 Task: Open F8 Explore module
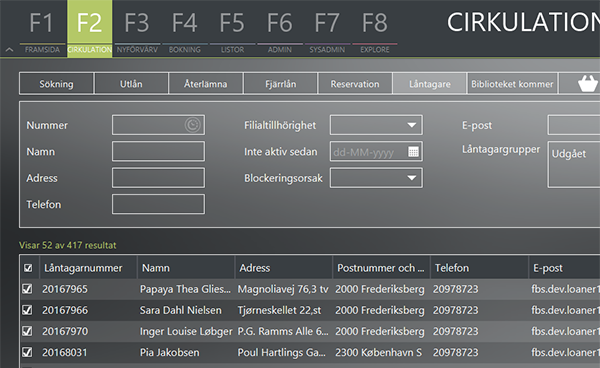375,29
